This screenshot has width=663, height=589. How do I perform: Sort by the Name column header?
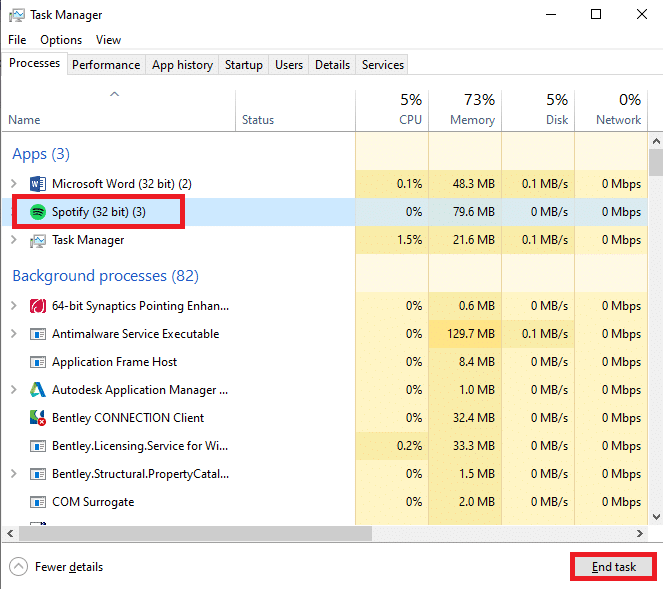[118, 110]
